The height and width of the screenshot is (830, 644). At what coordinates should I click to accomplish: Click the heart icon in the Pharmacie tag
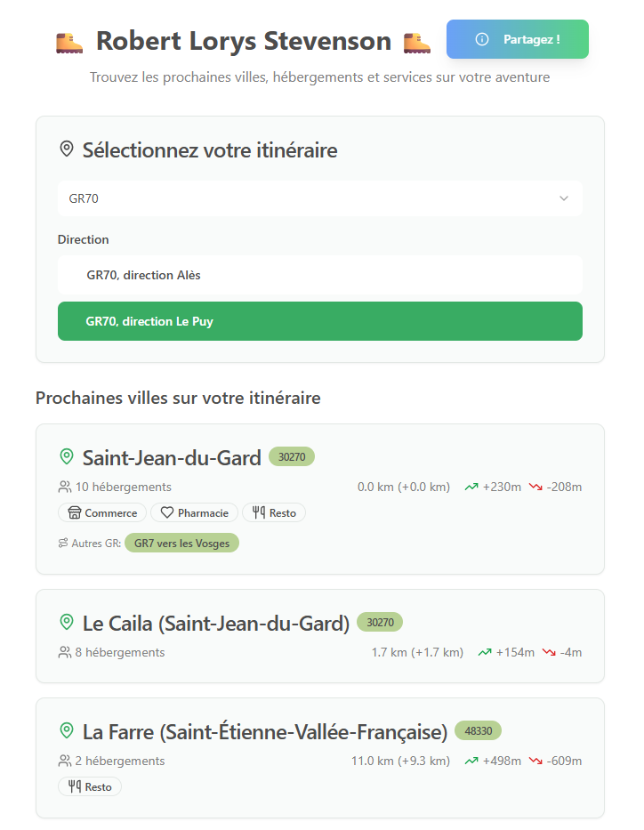point(166,513)
